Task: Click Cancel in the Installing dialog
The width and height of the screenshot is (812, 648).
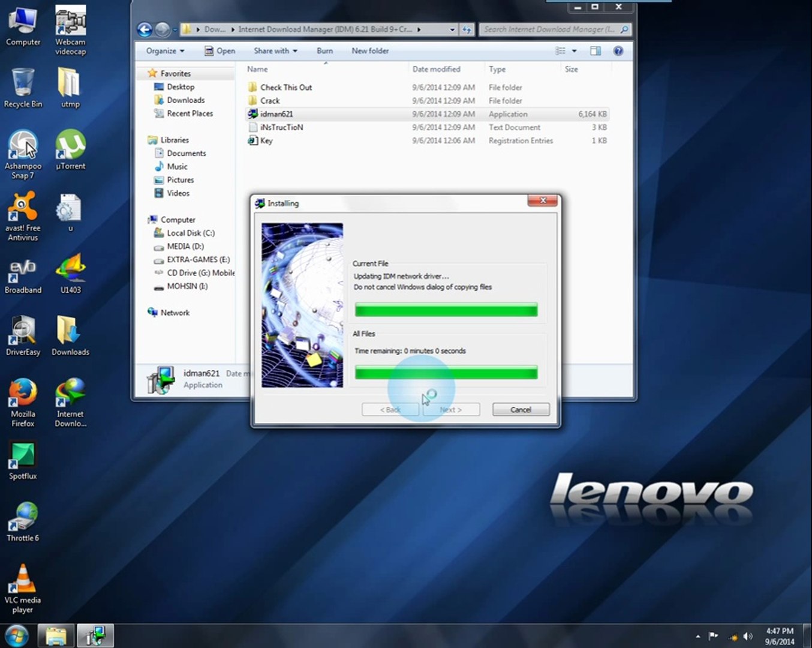Action: (521, 410)
